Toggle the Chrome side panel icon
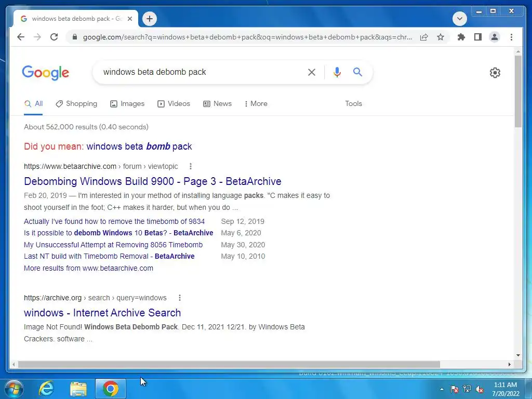The height and width of the screenshot is (399, 532). [478, 37]
